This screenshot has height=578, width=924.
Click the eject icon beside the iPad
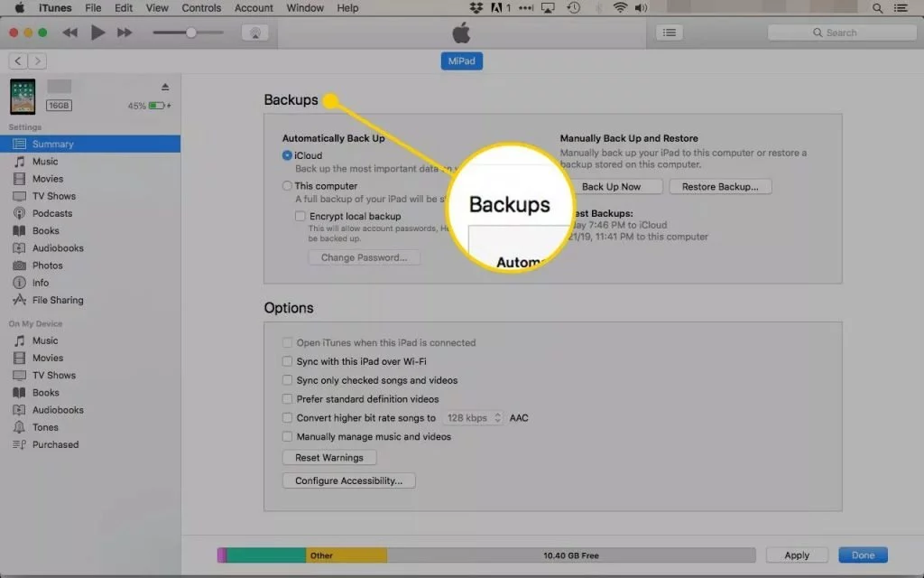(x=165, y=87)
